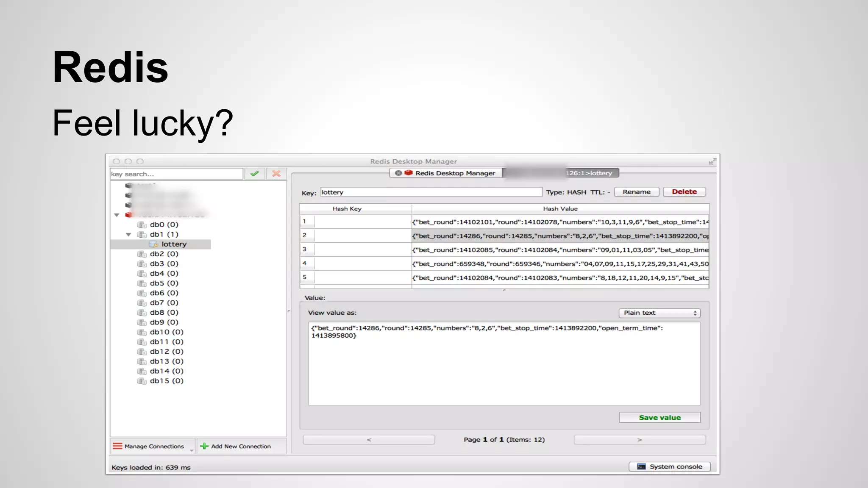Open the System console
Screen dimensions: 868x488
pyautogui.click(x=670, y=466)
